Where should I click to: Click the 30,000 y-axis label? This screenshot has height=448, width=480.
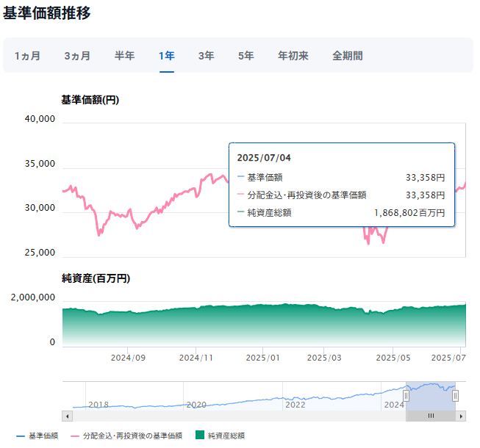(40, 208)
